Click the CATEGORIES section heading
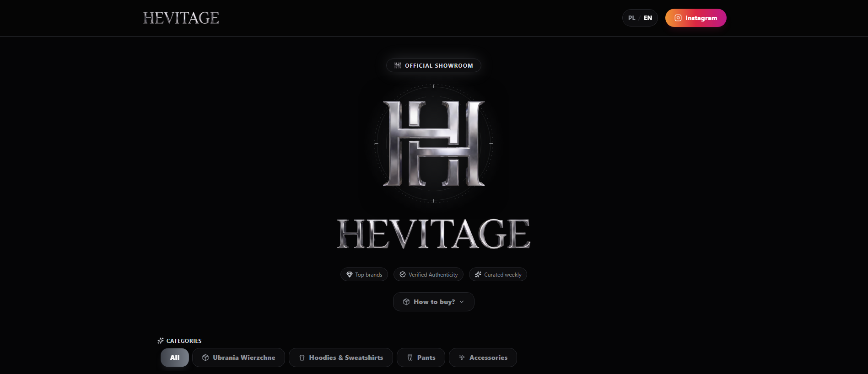The width and height of the screenshot is (868, 374). point(179,341)
